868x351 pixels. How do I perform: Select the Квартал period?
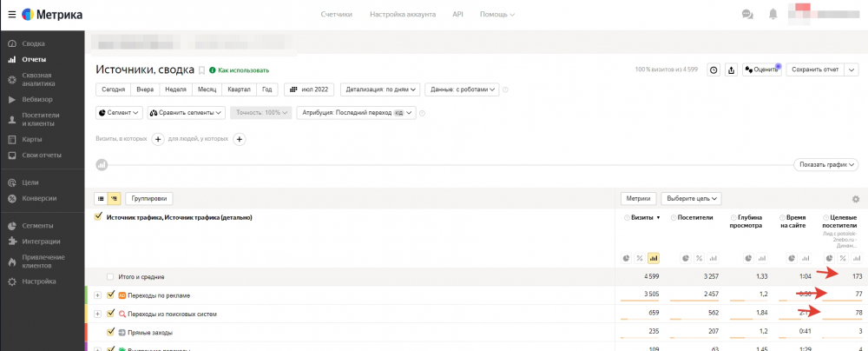coord(240,89)
